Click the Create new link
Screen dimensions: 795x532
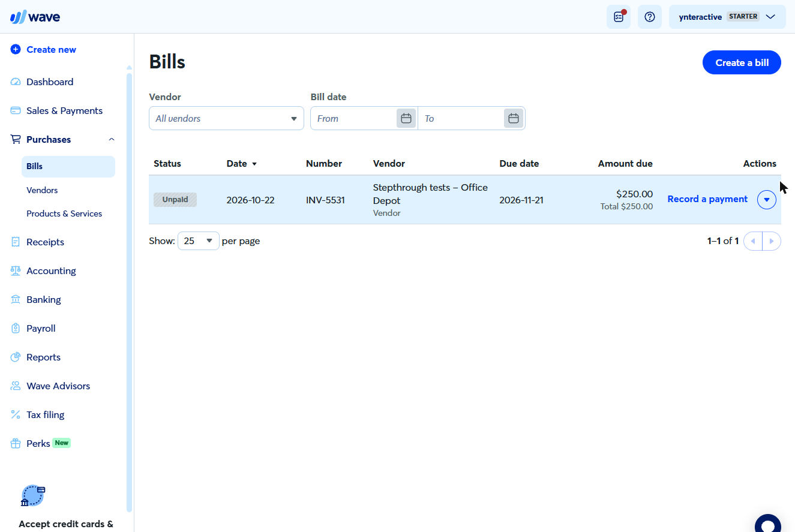click(x=51, y=50)
